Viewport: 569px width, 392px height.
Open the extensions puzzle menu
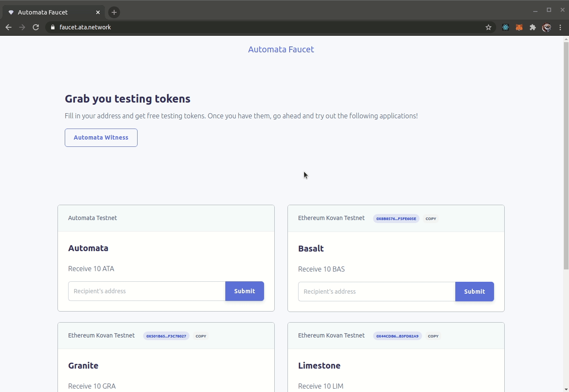tap(533, 27)
